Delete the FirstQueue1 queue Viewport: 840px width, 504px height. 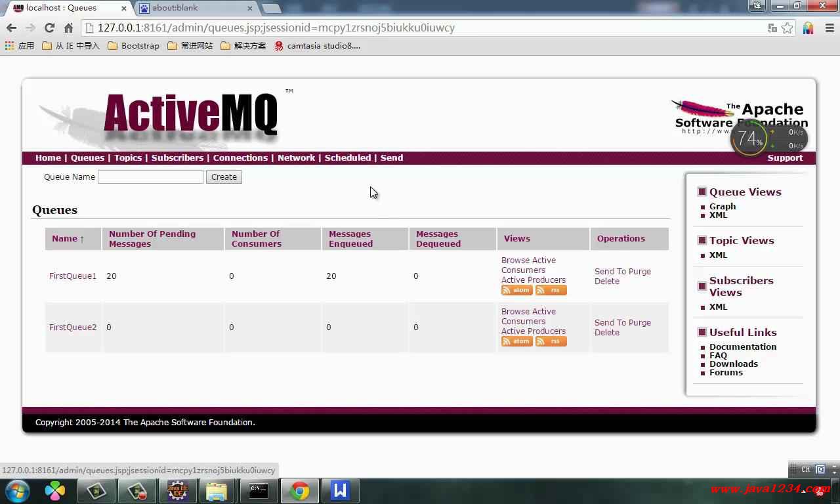pyautogui.click(x=607, y=281)
